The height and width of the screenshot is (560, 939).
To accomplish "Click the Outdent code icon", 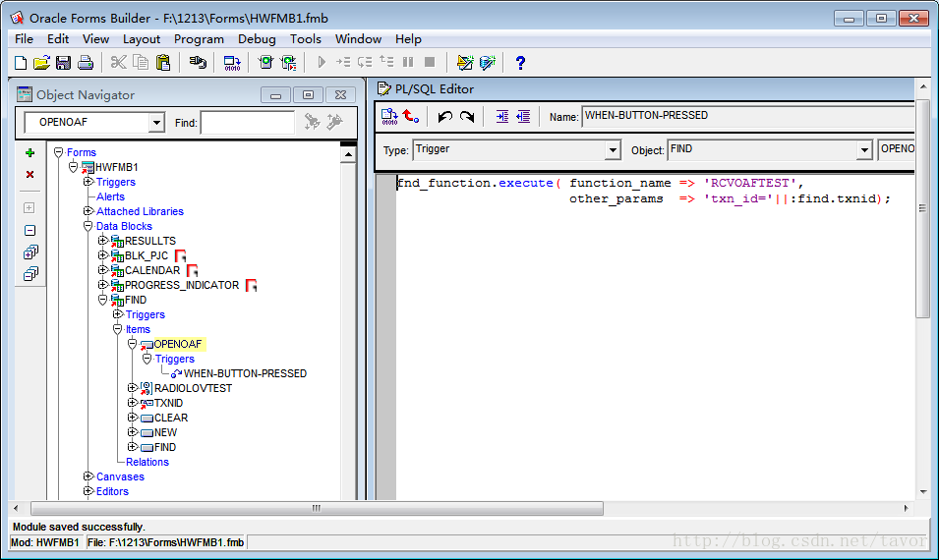I will pos(523,117).
